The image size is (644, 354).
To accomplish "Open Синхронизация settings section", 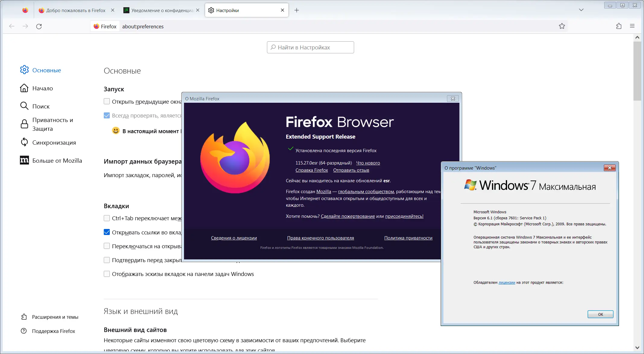I will coord(54,143).
